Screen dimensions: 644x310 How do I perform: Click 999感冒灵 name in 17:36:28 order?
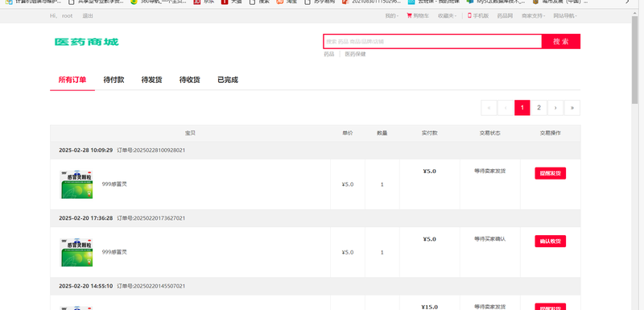click(114, 252)
